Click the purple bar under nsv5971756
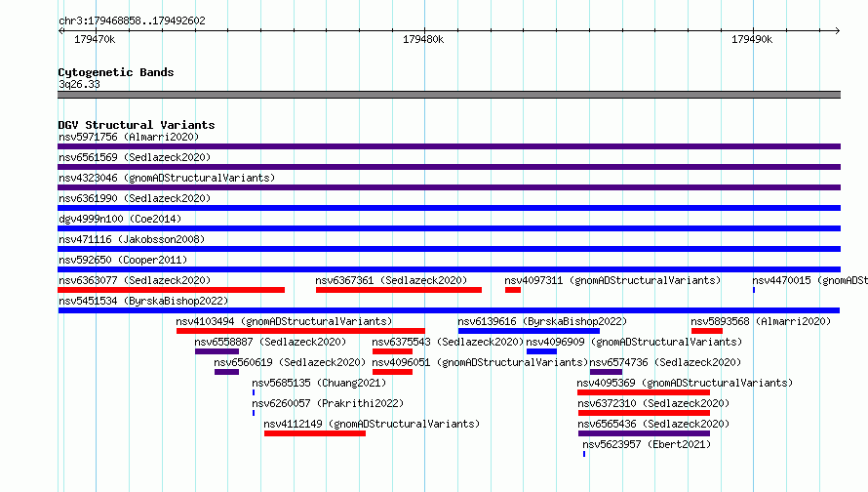The width and height of the screenshot is (868, 492). coord(449,146)
